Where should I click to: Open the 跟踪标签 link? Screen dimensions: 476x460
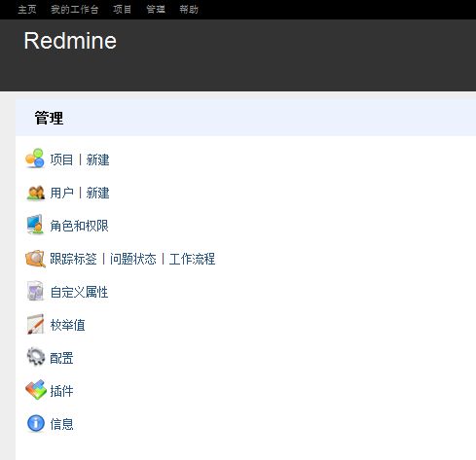[73, 259]
